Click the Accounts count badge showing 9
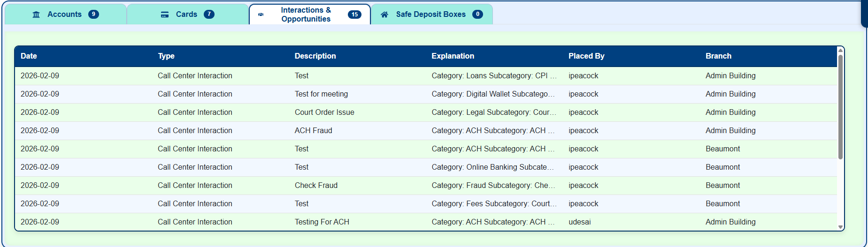The width and height of the screenshot is (868, 247). point(94,15)
